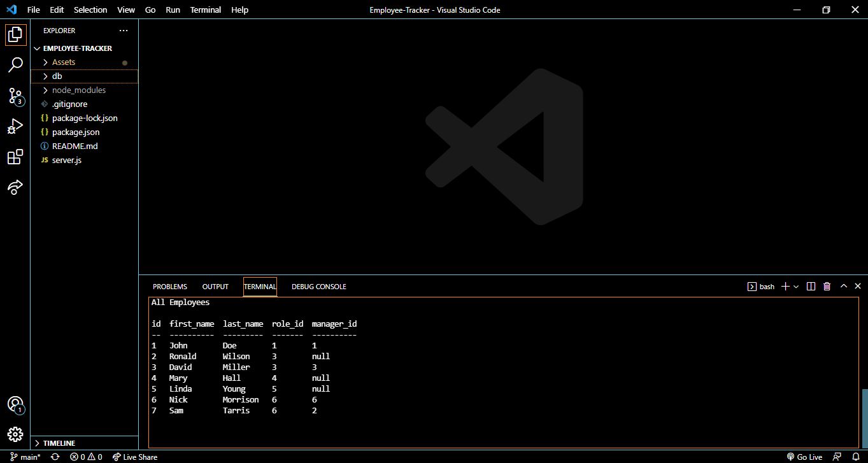Open the File menu
The height and width of the screenshot is (463, 868).
[34, 10]
